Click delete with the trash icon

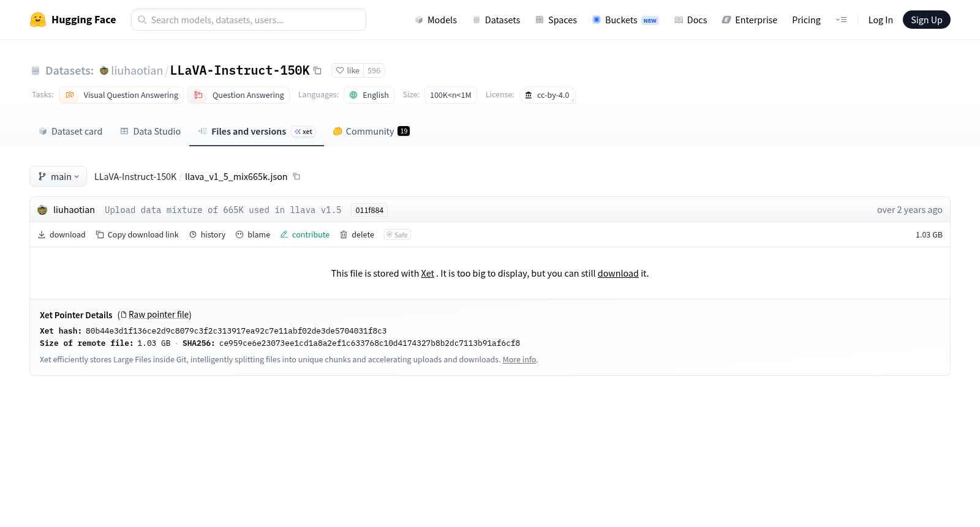click(357, 234)
